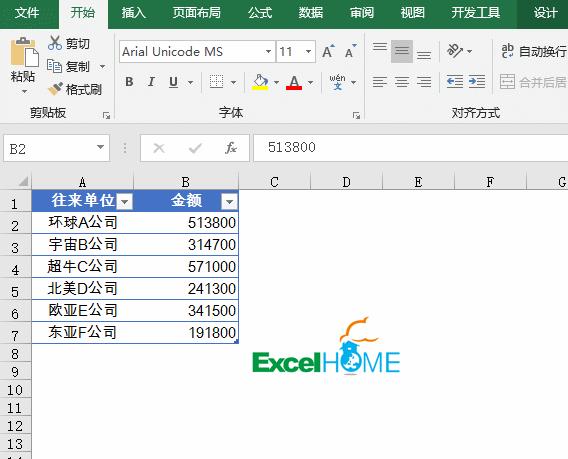Click the Copy icon
Image resolution: width=568 pixels, height=459 pixels.
(x=55, y=66)
